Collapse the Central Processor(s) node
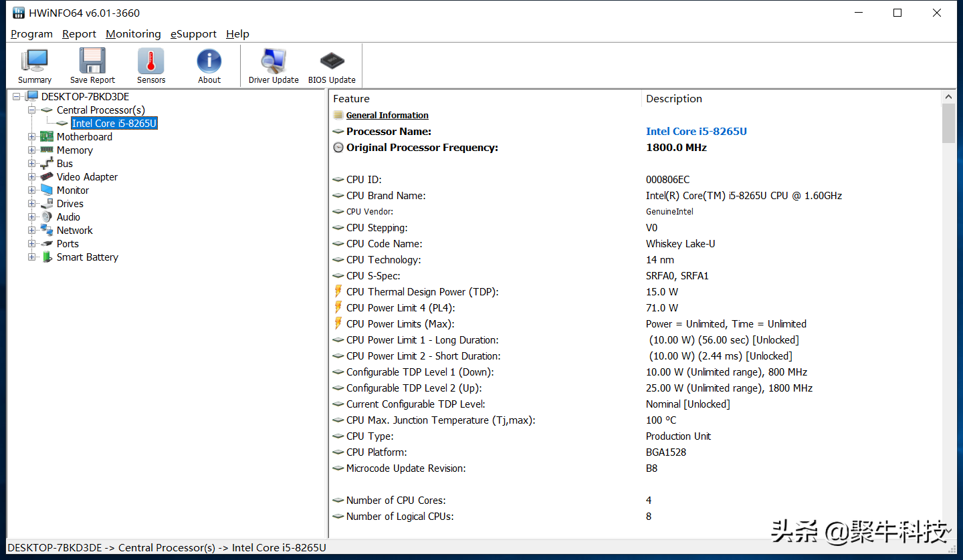963x560 pixels. pos(32,110)
